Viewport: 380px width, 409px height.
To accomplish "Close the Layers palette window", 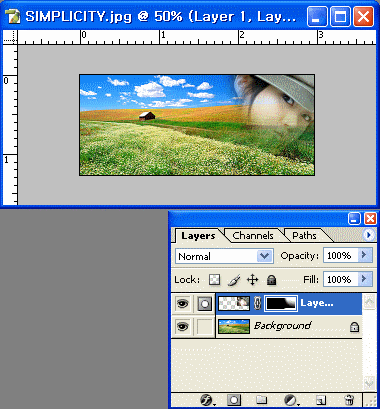I will 370,219.
